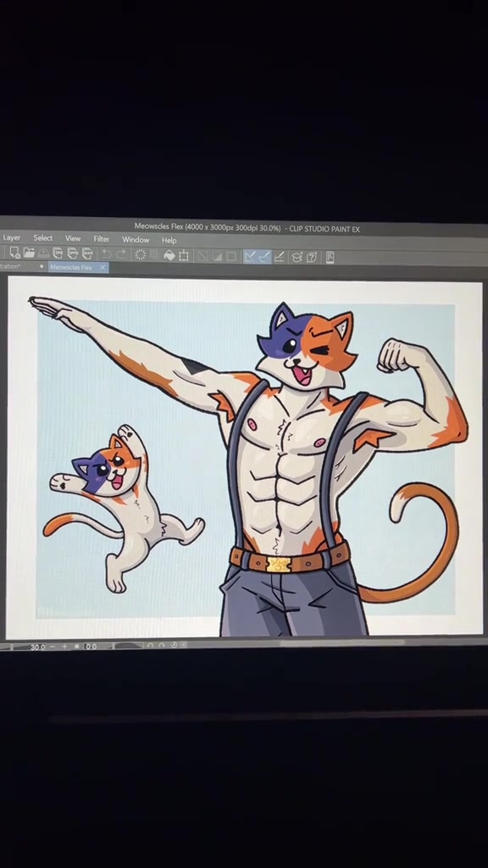The image size is (488, 868).
Task: Click the Scale/Rotate transform icon
Action: pos(184,256)
